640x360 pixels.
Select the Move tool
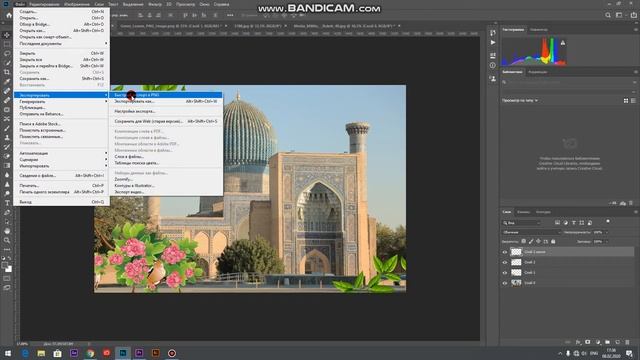click(x=7, y=35)
